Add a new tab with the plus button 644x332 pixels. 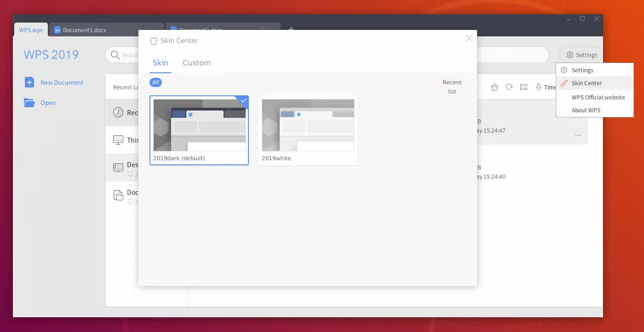tap(291, 29)
